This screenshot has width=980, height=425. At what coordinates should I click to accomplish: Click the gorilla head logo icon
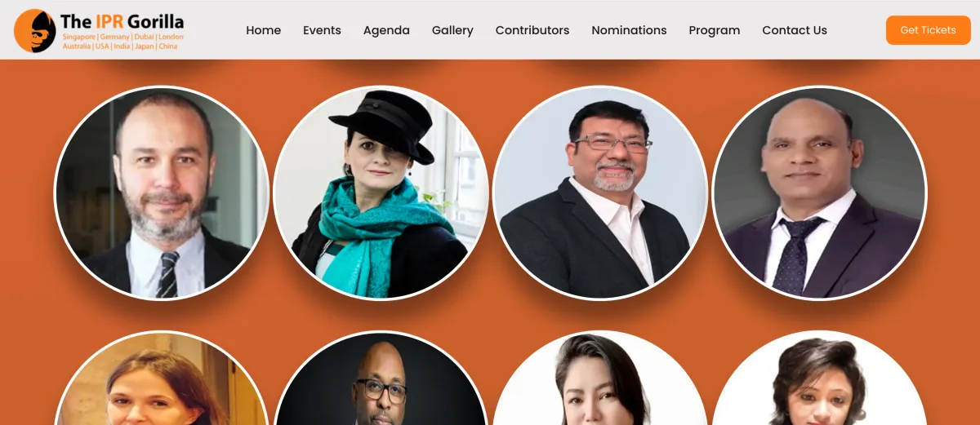pos(35,30)
